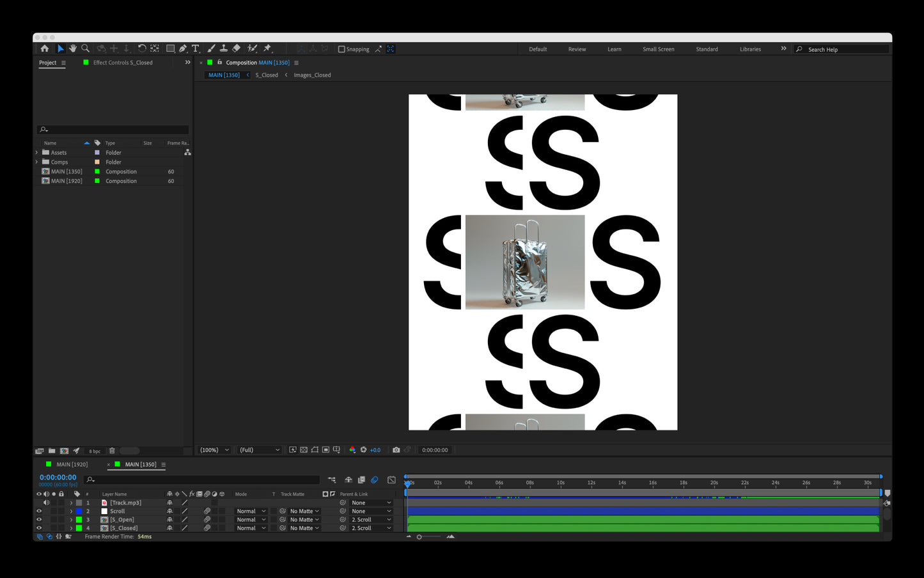Viewport: 924px width, 578px height.
Task: Navigate to S_Closed in composition breadcrumb
Action: (x=267, y=75)
